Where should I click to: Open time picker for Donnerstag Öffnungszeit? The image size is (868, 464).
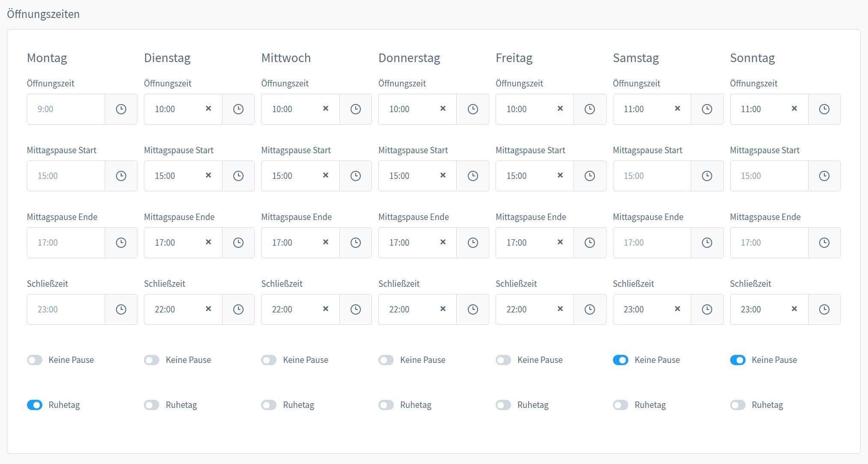[x=473, y=109]
